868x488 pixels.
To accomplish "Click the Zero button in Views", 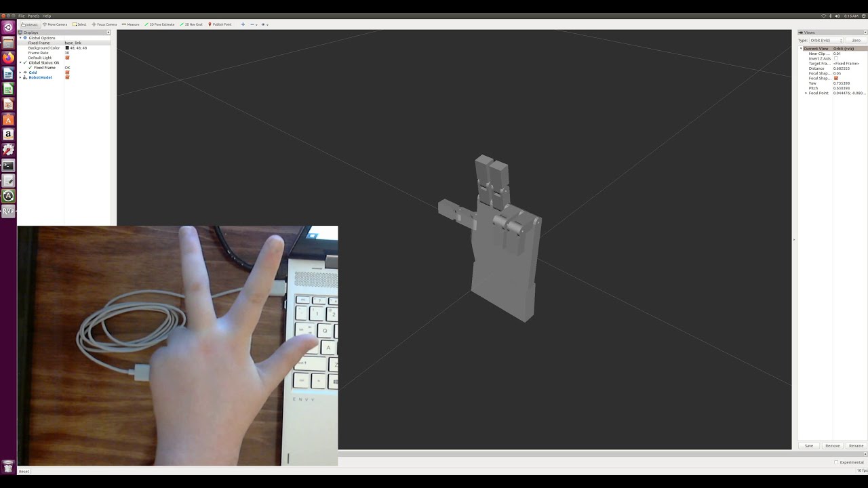I will tap(856, 40).
